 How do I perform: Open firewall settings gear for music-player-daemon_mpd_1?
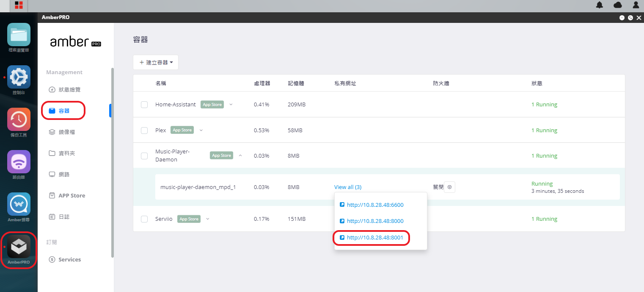point(449,187)
